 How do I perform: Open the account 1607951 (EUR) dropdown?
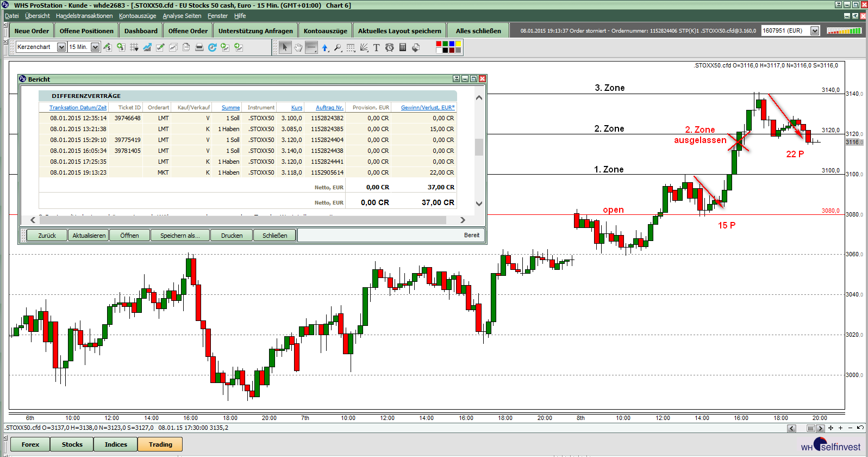[x=814, y=31]
